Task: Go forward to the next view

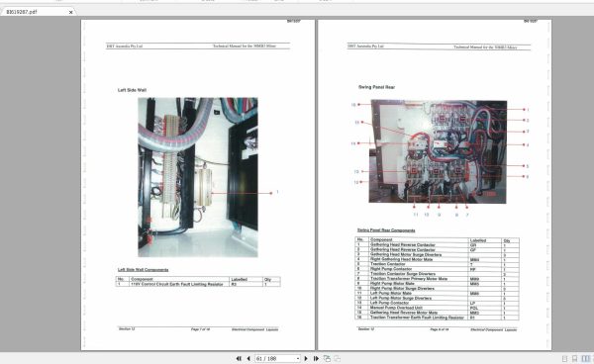Action: pyautogui.click(x=338, y=358)
